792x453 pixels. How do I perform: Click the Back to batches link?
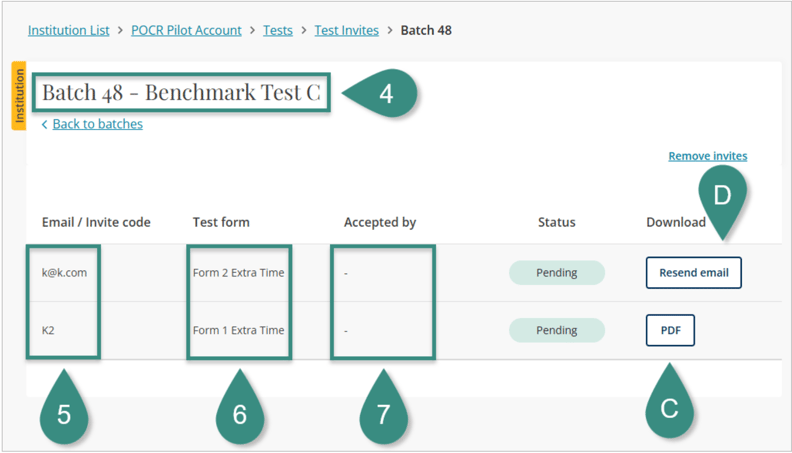coord(97,124)
